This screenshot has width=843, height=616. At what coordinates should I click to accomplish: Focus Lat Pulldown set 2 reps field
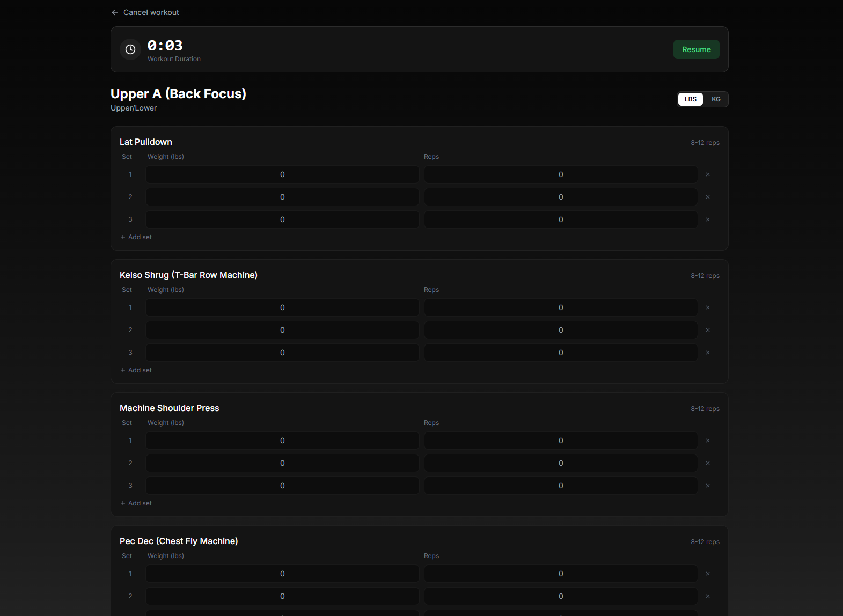click(x=561, y=197)
